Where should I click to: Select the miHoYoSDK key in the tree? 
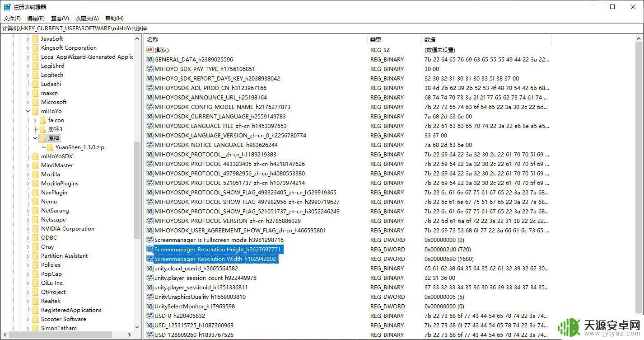point(57,156)
